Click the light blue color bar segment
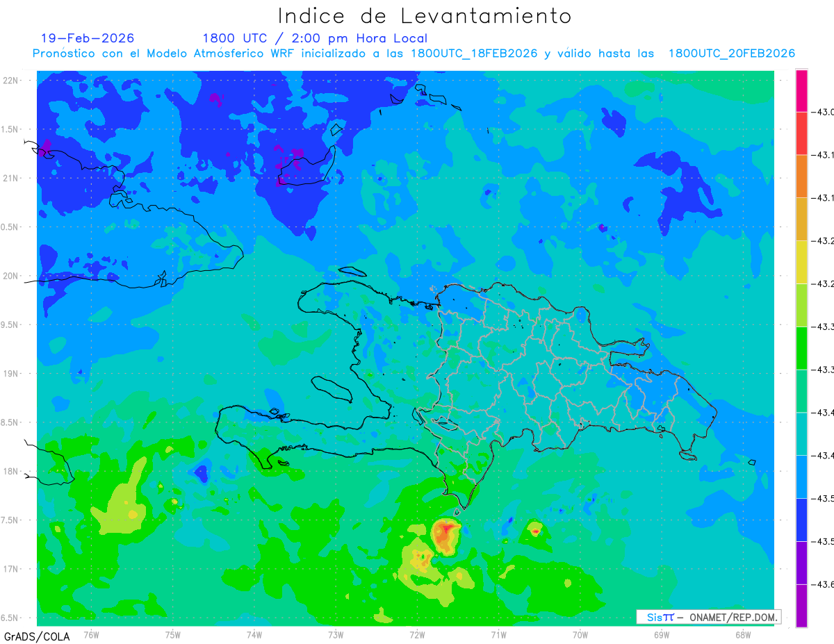834x644 pixels. click(x=801, y=477)
